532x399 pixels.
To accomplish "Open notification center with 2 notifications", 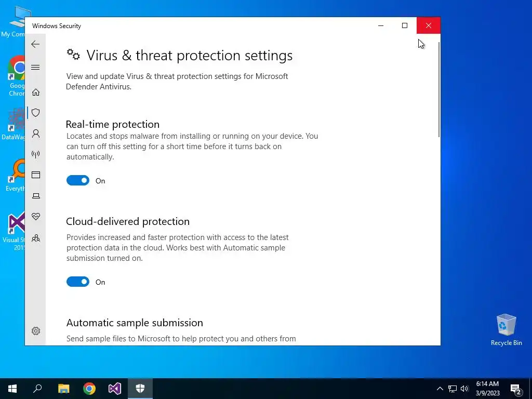I will coord(516,389).
